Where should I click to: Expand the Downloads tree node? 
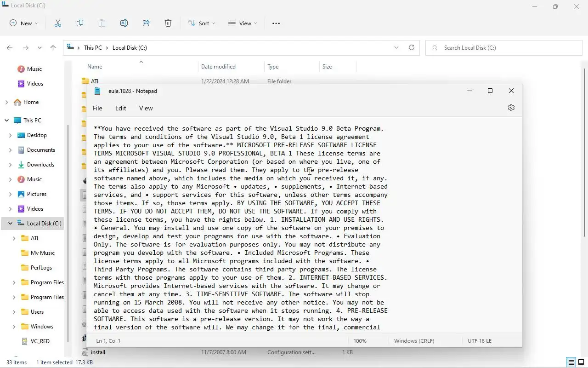click(x=10, y=165)
